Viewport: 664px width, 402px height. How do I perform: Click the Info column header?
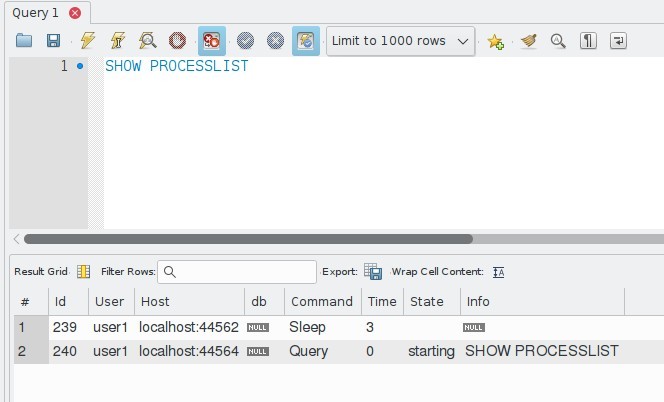[542, 302]
